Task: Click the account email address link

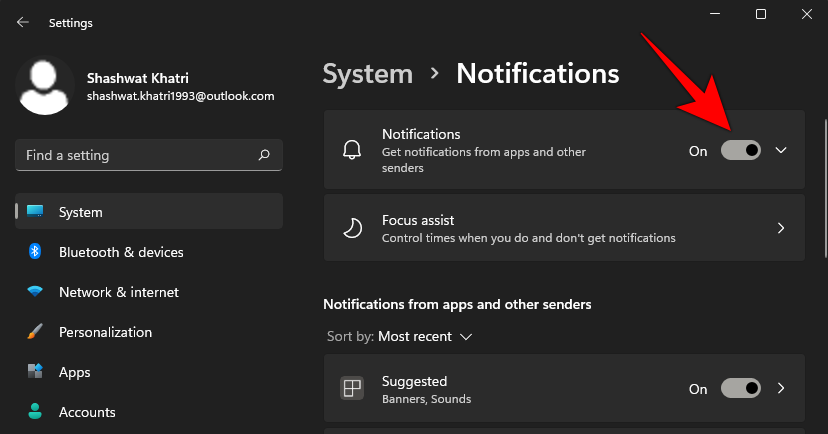Action: [181, 96]
